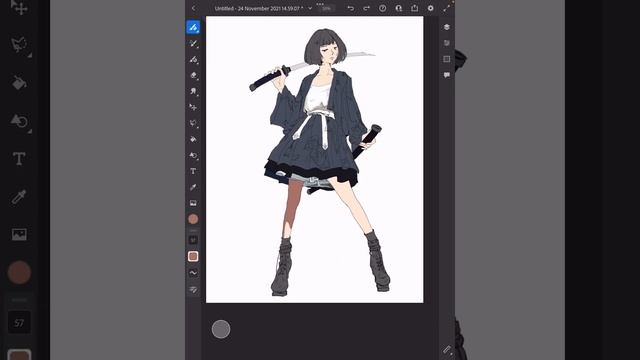
Task: Open the square brush color swatch
Action: click(193, 256)
